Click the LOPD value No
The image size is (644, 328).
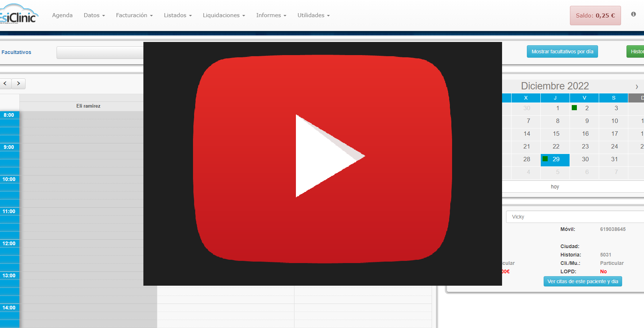point(603,271)
